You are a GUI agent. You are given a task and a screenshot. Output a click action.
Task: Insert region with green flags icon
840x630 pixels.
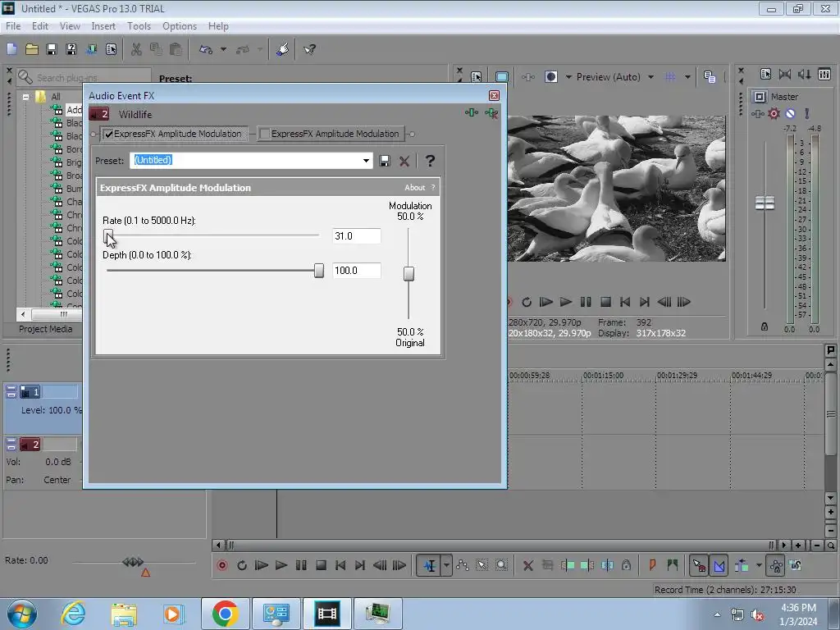pos(673,565)
